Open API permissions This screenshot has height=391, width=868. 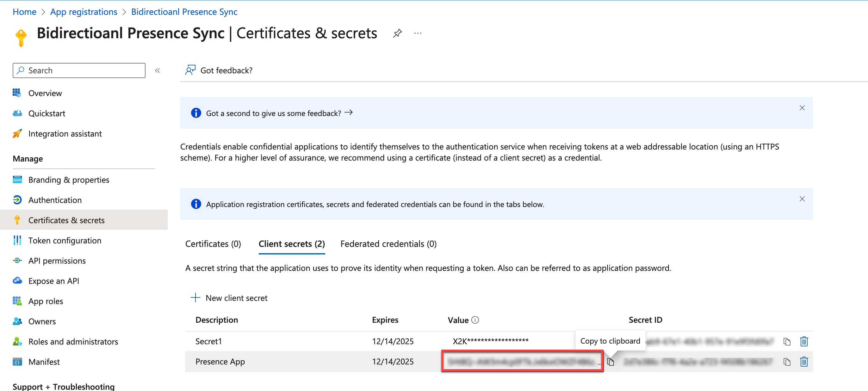[x=57, y=260]
